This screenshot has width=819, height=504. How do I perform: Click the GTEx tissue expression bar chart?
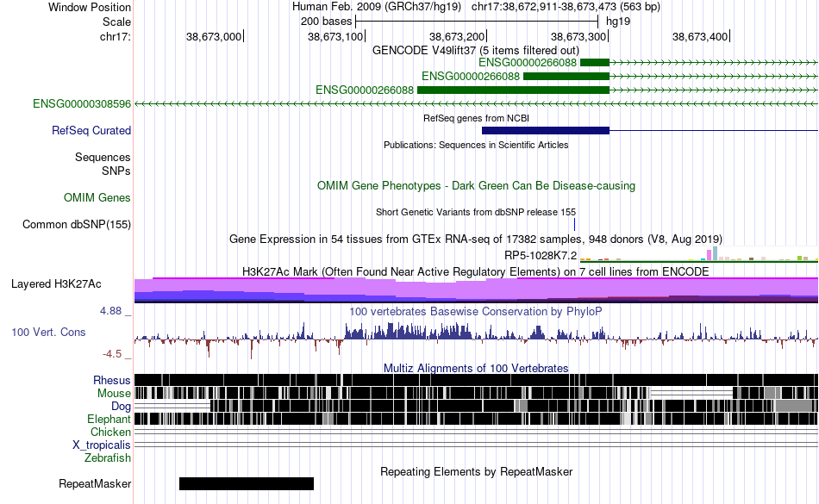(699, 254)
